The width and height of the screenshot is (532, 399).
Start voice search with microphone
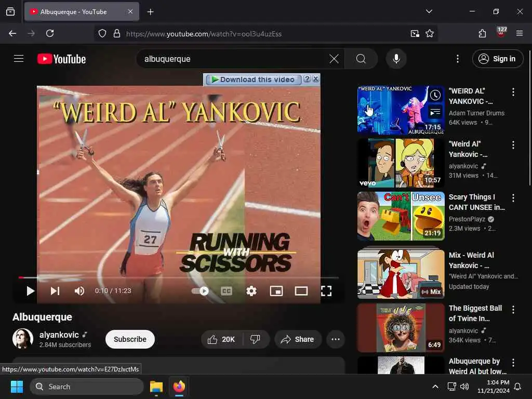pos(396,59)
